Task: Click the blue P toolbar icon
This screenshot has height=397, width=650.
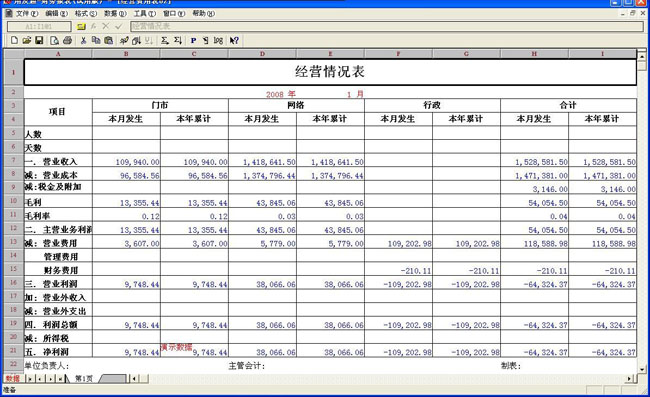Action: [x=193, y=40]
